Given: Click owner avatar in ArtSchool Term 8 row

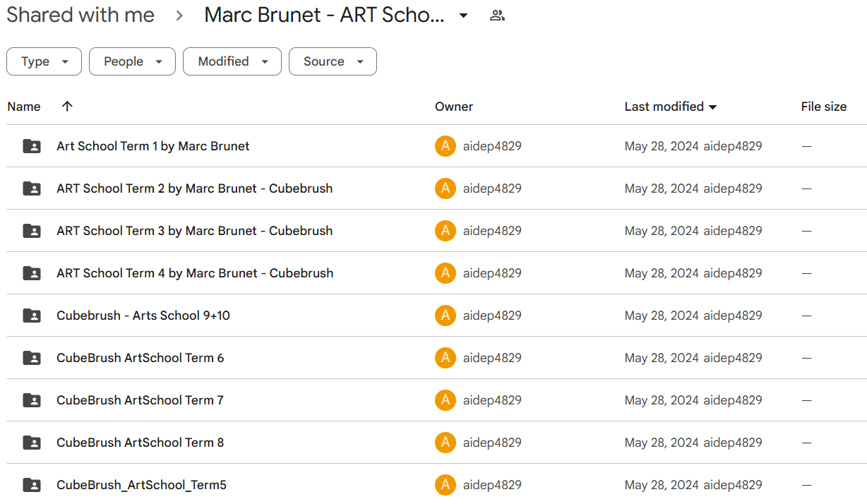Looking at the screenshot, I should coord(446,443).
